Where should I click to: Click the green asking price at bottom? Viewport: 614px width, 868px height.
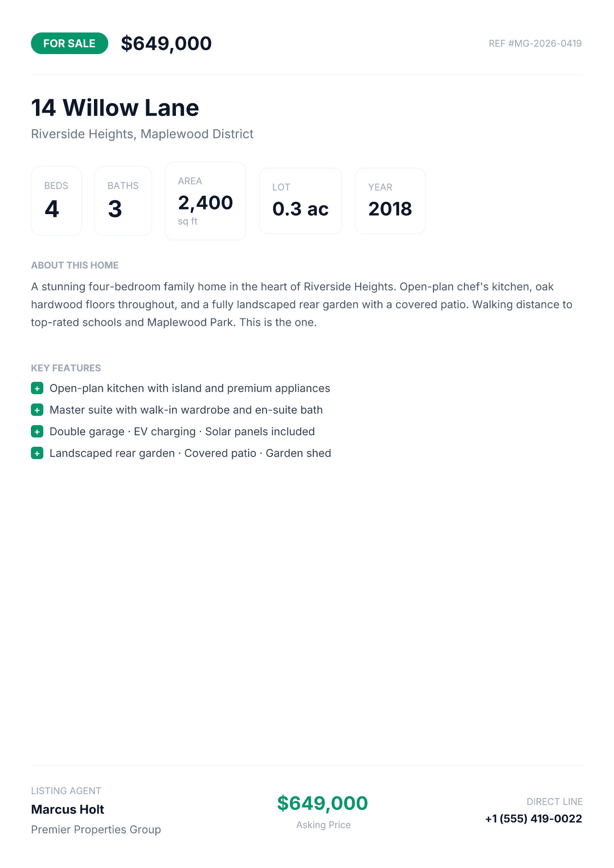pyautogui.click(x=322, y=803)
